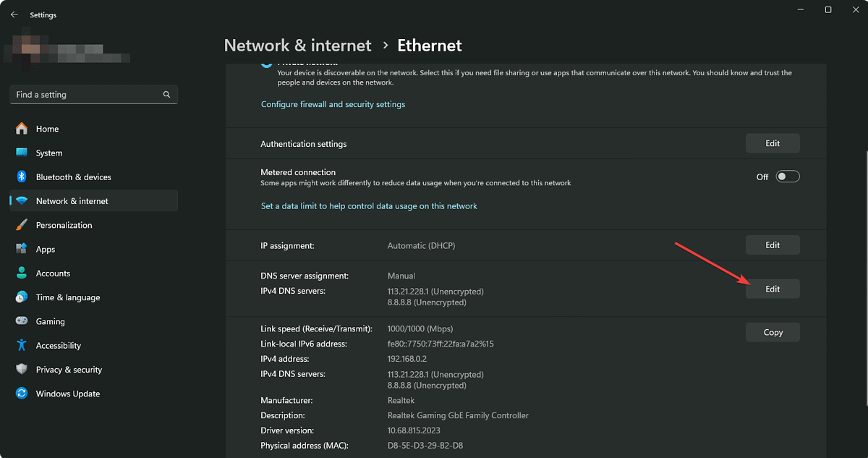
Task: Open Accessibility via its figure icon
Action: [22, 345]
